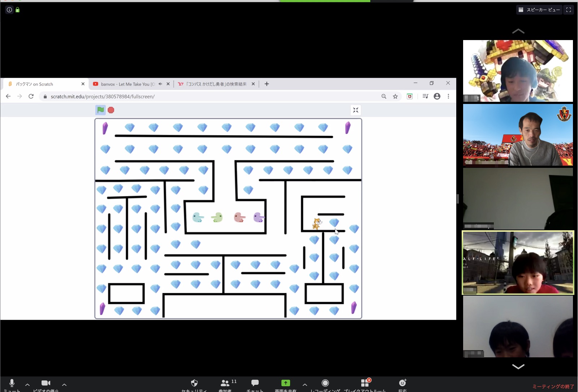This screenshot has height=392, width=578.
Task: End the meeting with red text button
Action: point(553,387)
